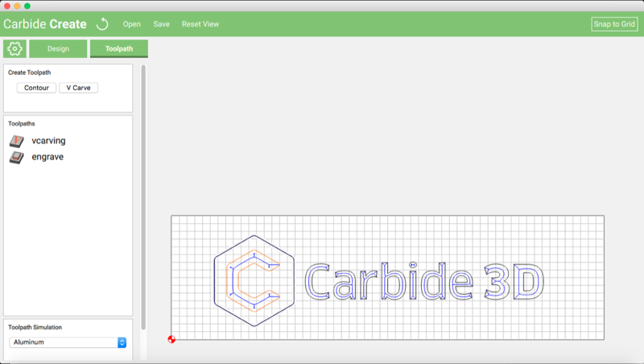Open a file with Open
The width and height of the screenshot is (644, 364).
coord(132,24)
